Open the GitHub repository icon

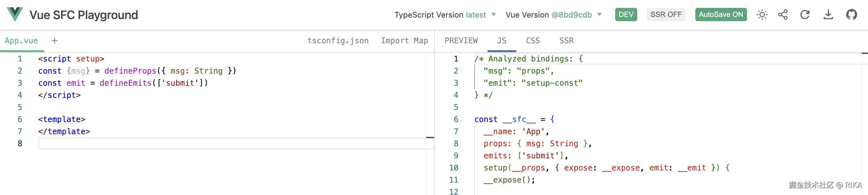click(851, 15)
